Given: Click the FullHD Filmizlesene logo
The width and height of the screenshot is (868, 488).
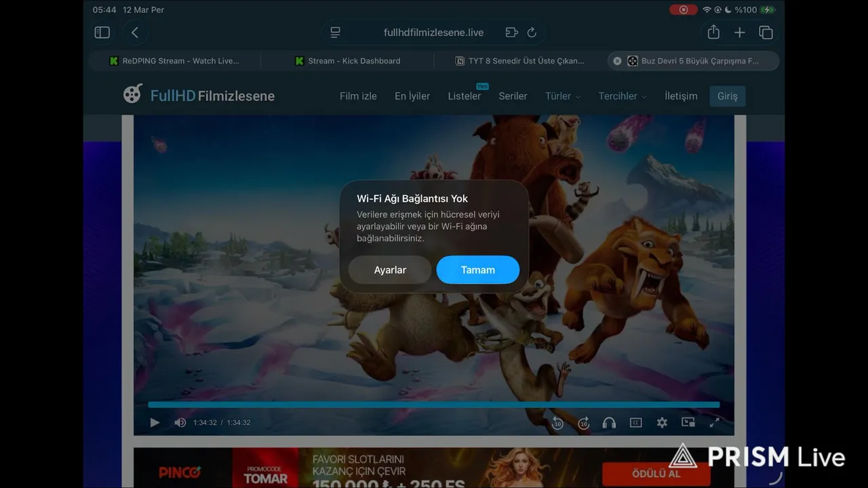Looking at the screenshot, I should [x=199, y=95].
